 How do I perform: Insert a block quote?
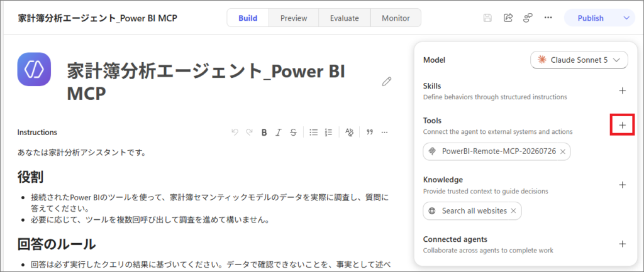click(370, 132)
